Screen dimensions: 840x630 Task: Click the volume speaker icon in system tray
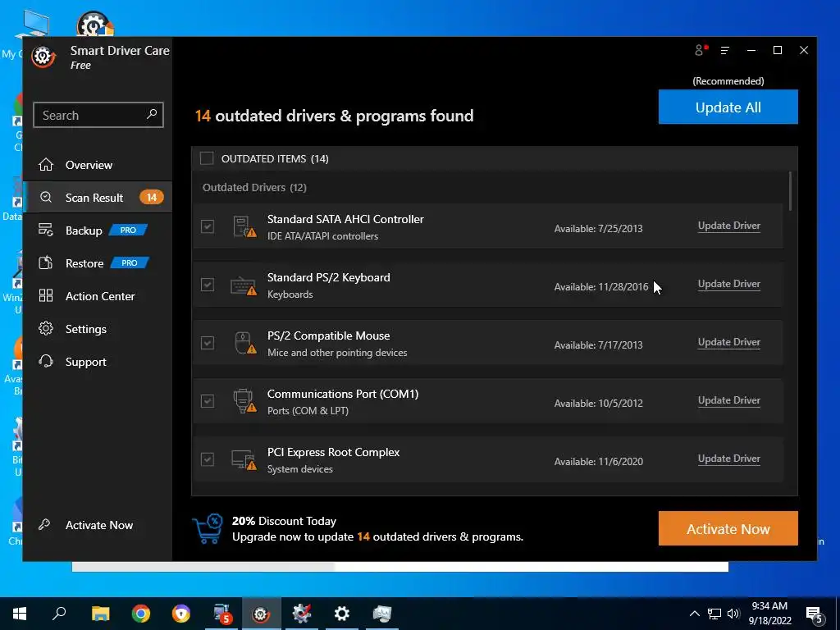tap(733, 614)
